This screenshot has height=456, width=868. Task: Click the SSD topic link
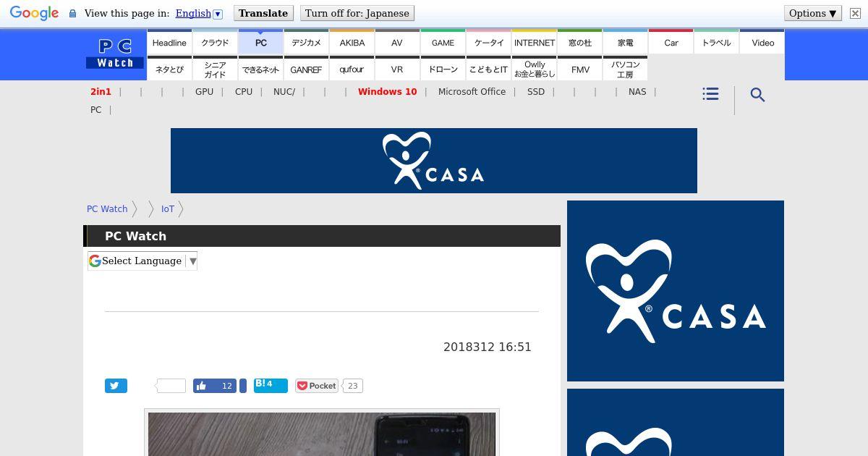pos(536,92)
